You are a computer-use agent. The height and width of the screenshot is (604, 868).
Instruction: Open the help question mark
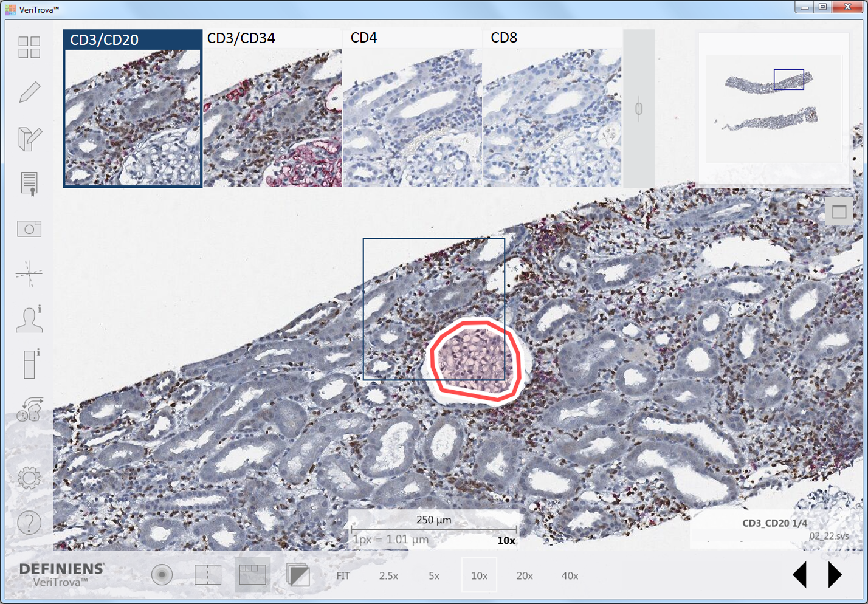pos(29,523)
